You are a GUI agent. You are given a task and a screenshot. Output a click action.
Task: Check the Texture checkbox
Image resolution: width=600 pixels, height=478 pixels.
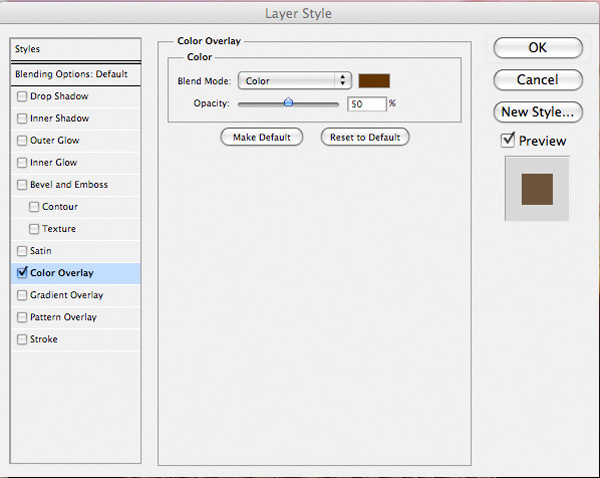click(x=34, y=229)
